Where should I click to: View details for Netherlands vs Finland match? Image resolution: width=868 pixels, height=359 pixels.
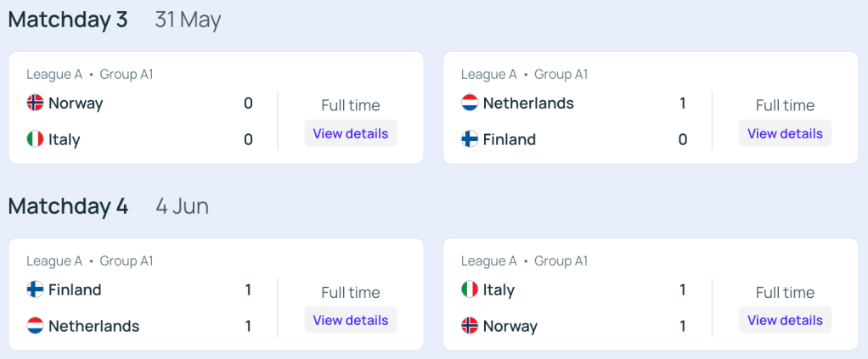click(x=785, y=133)
